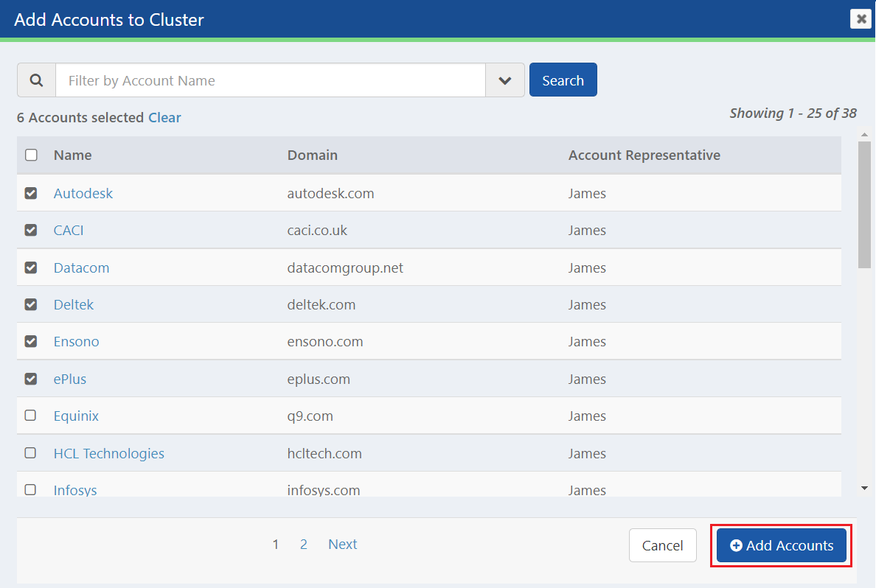
Task: Uncheck the Ensono checkbox
Action: [31, 341]
